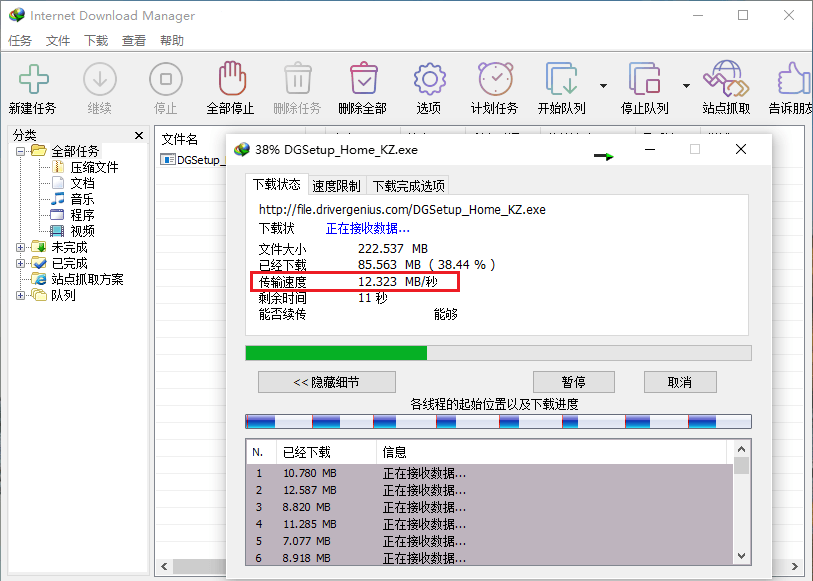Viewport: 813px width, 581px height.
Task: Select thread row 6 with 8.918 MB
Action: pos(490,558)
